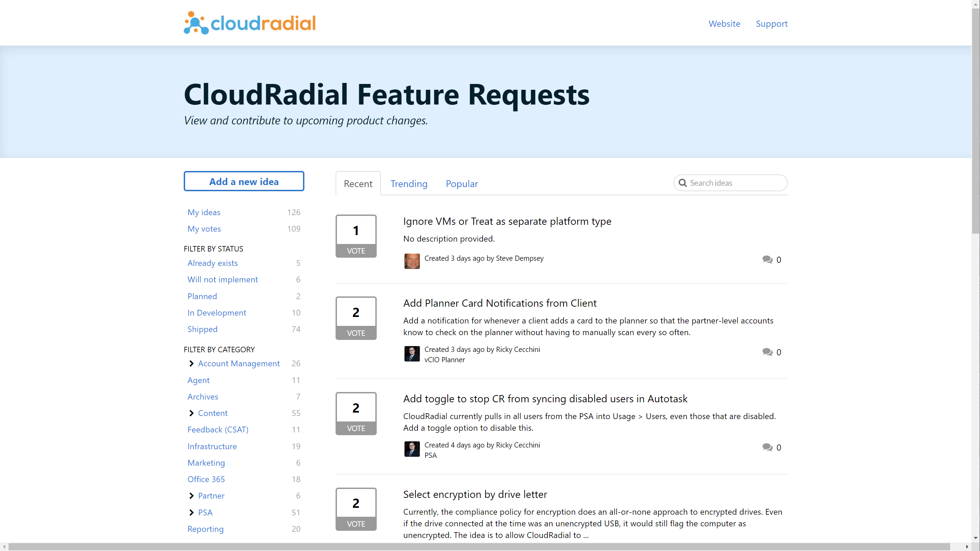
Task: Open idea Add Planner Card Notifications from Client
Action: coord(499,303)
